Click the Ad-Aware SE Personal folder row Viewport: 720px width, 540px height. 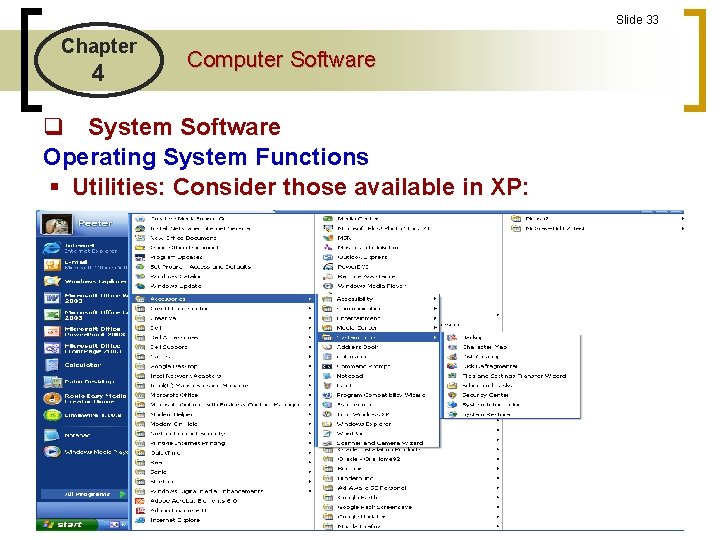point(411,488)
